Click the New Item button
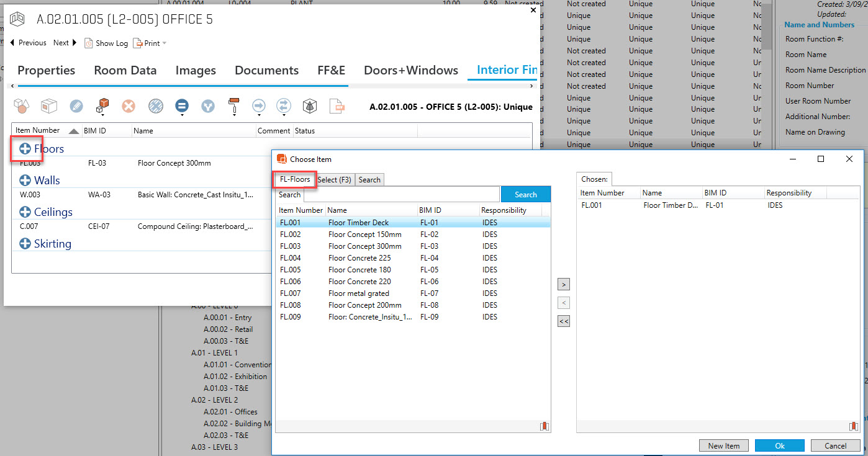Screen dimensions: 868x456 pos(723,445)
